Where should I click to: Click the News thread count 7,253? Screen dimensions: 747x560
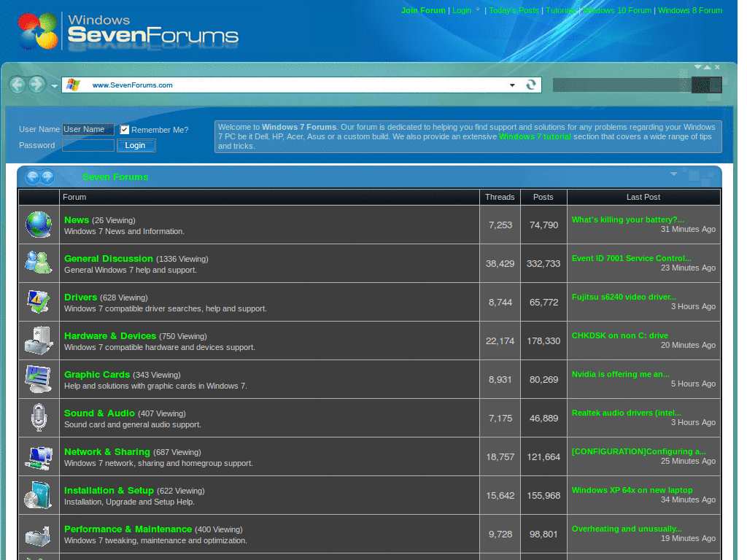500,225
